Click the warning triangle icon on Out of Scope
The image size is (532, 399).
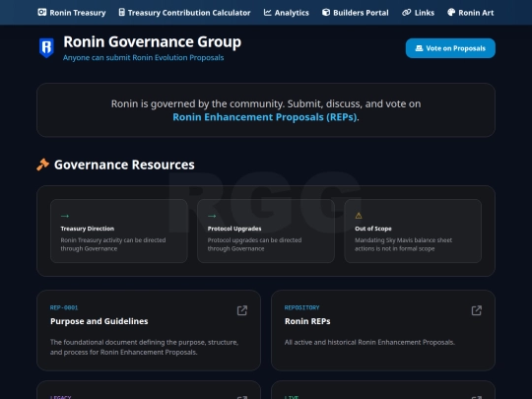[359, 216]
